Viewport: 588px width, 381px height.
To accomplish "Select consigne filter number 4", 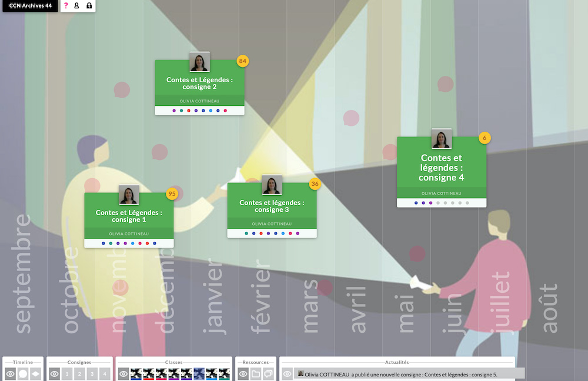I will point(105,374).
